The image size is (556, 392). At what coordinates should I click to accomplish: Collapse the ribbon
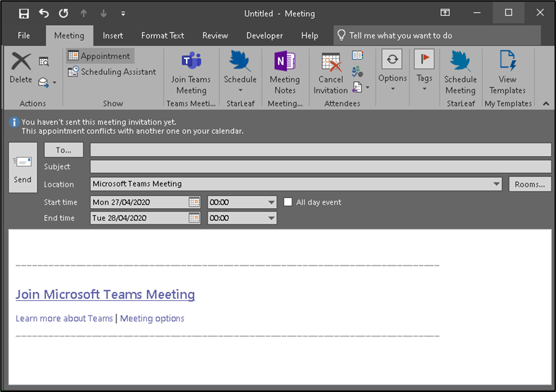point(546,103)
